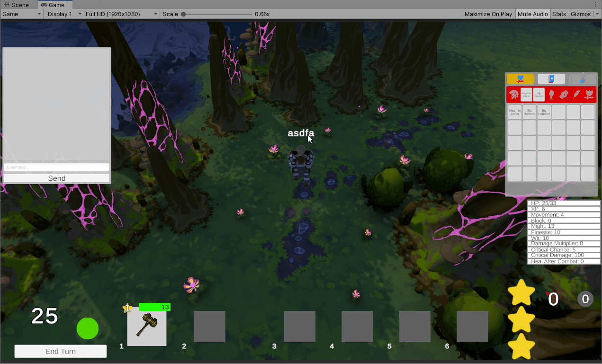
Task: Open the spellbook inventory tab
Action: (551, 79)
